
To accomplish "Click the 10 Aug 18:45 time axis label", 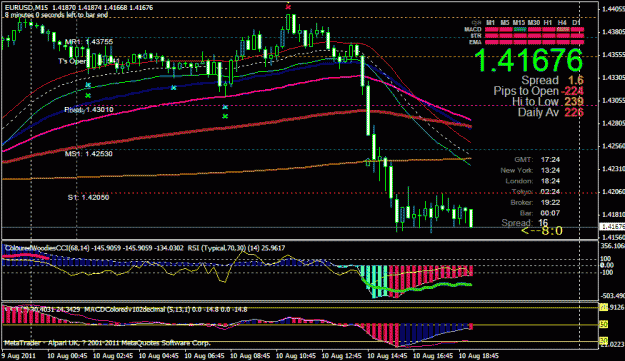I will click(x=479, y=355).
